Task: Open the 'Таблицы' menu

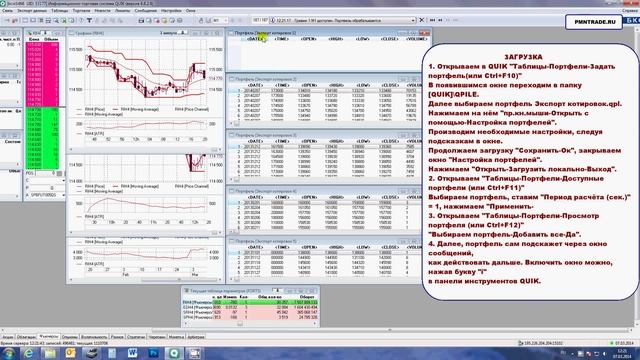Action: [60, 11]
